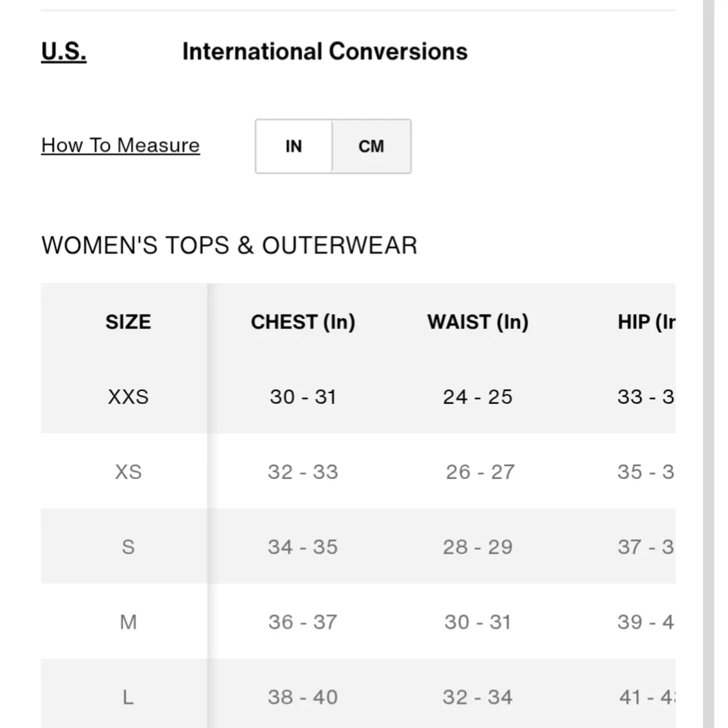Click the vertical scrollbar on the right edge
The image size is (728, 728).
[708, 364]
